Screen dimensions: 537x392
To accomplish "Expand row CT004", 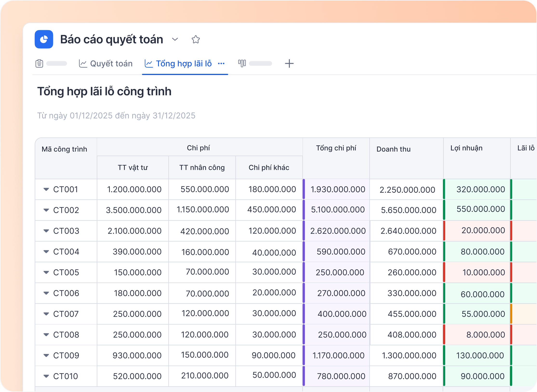I will [x=46, y=252].
